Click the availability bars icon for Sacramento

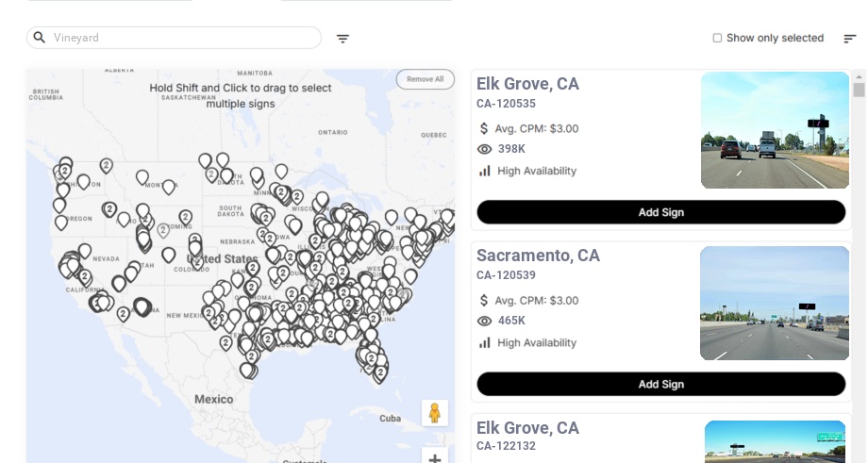(x=485, y=342)
